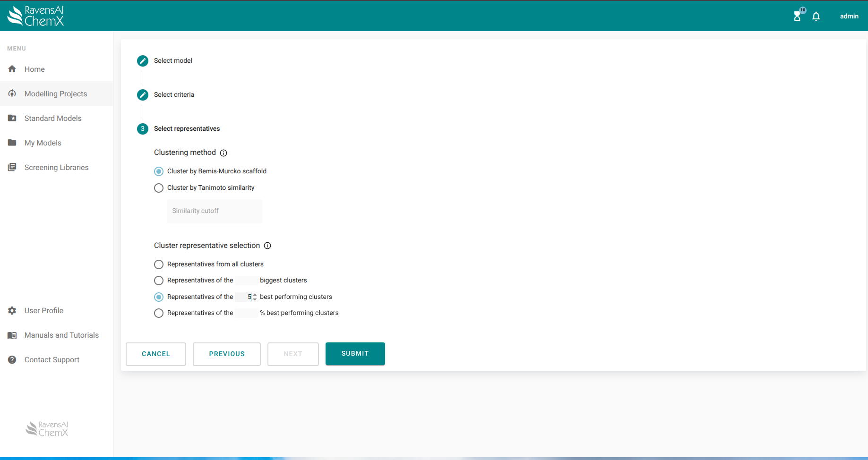
Task: Click the RavensAI ChemX header logo
Action: point(35,16)
